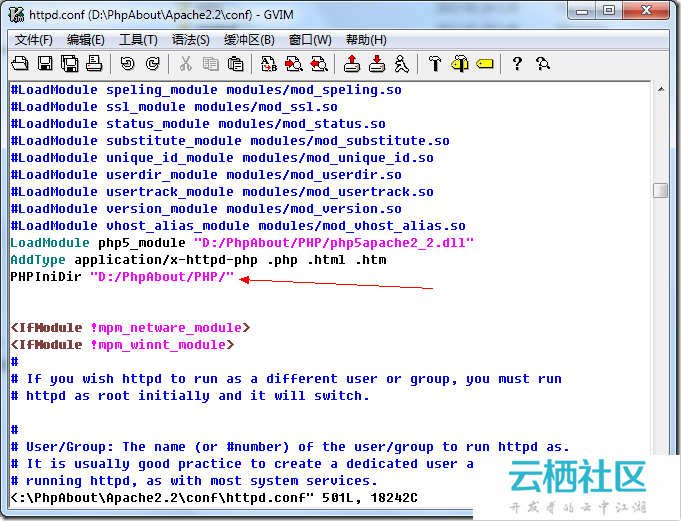Click the Open file toolbar icon
This screenshot has height=521, width=681.
pyautogui.click(x=20, y=64)
